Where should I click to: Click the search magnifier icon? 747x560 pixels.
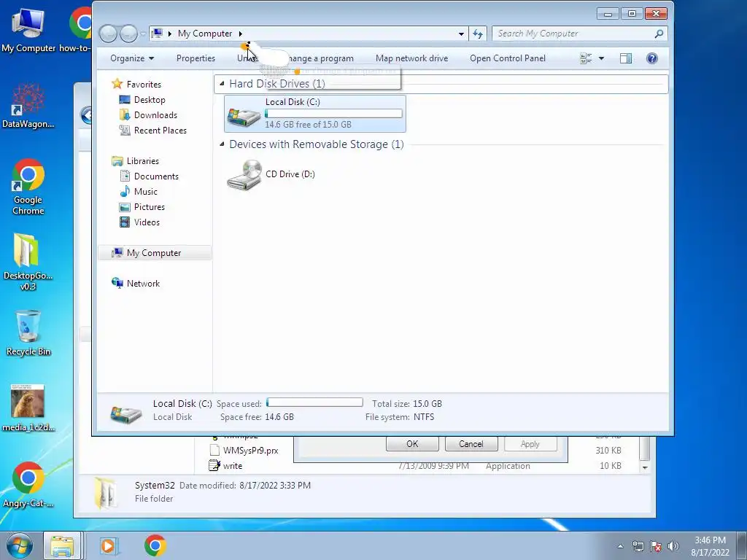[659, 34]
